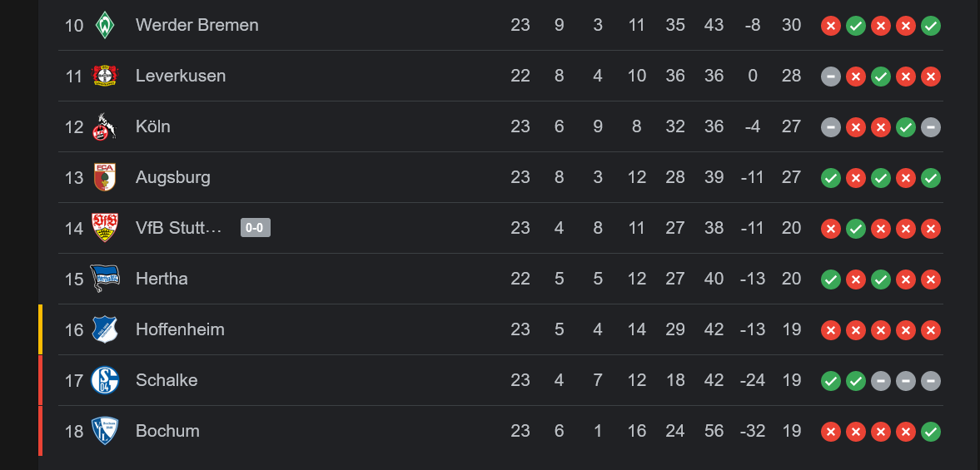Click the Bochum club crest
This screenshot has height=470, width=980.
tap(104, 431)
